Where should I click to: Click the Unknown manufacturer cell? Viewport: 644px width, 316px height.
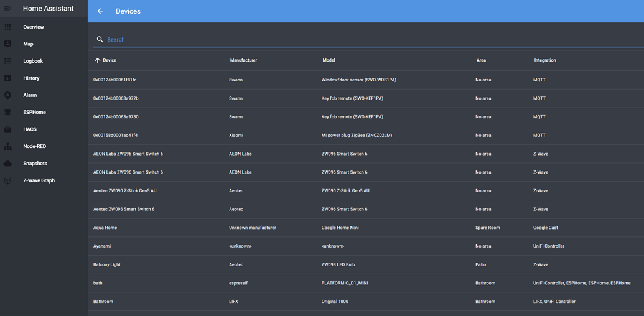[x=252, y=228]
